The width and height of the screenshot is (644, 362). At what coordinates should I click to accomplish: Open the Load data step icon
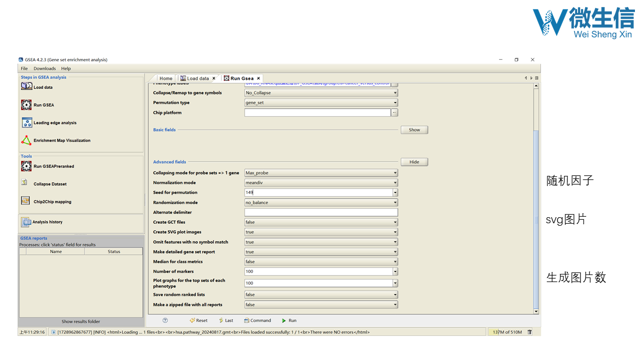pyautogui.click(x=27, y=86)
